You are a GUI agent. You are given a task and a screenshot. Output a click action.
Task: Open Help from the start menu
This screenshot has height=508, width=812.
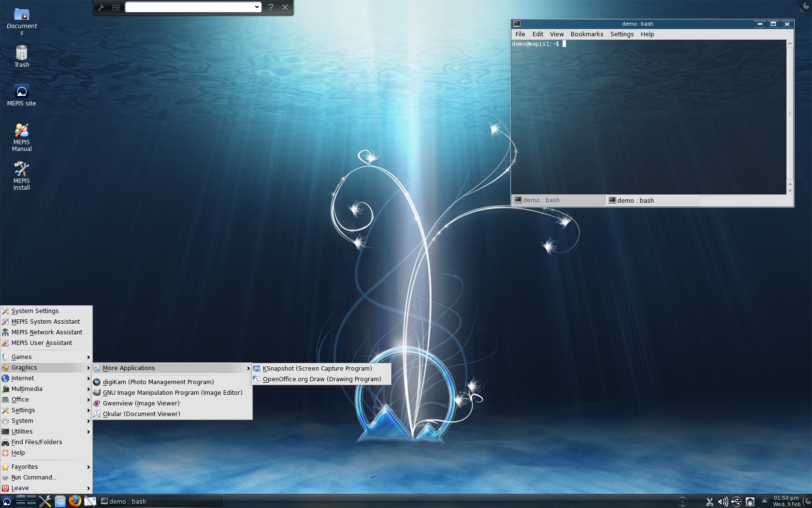[x=46, y=453]
